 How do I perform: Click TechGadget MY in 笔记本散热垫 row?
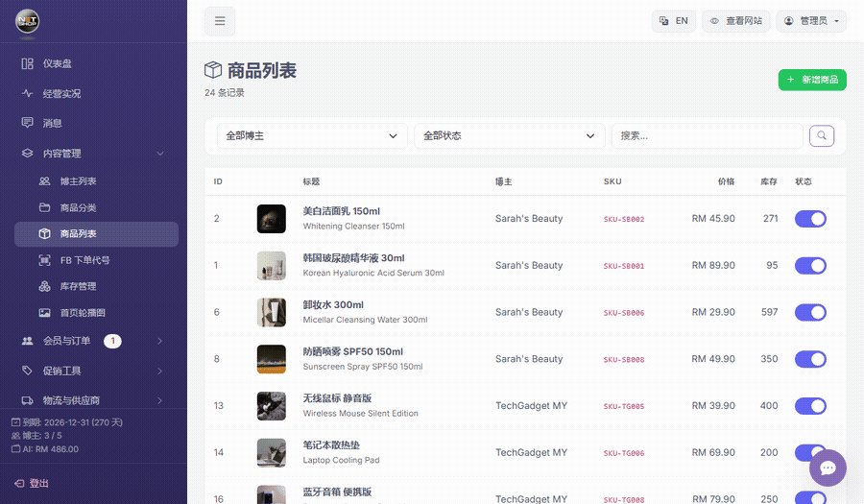click(x=531, y=453)
